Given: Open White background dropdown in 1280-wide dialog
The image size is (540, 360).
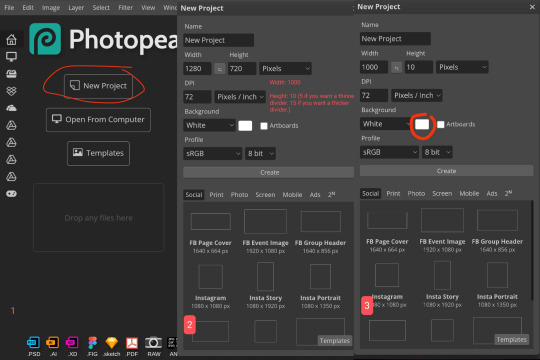Looking at the screenshot, I should tap(209, 125).
